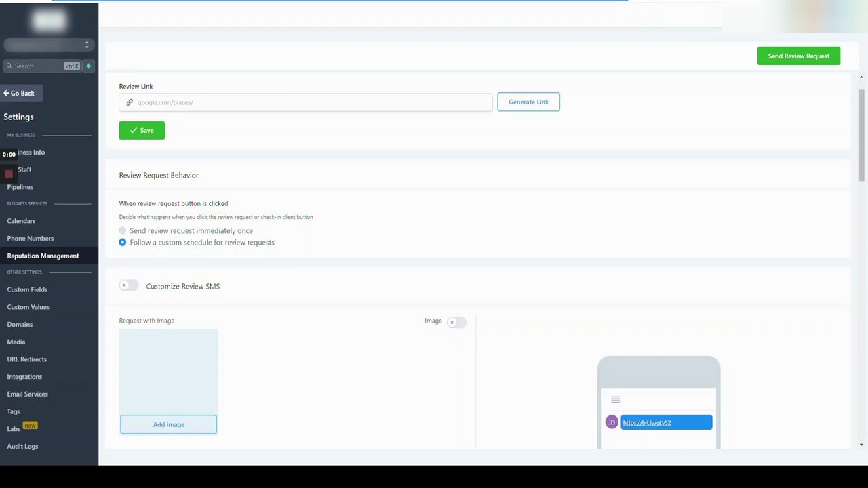Click the red stop recording square
The width and height of the screenshot is (868, 488).
[x=9, y=174]
